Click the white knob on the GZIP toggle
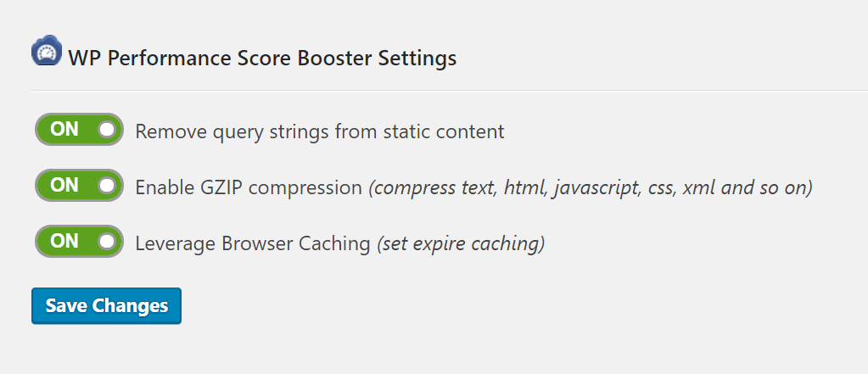Viewport: 868px width, 374px height. [x=108, y=186]
